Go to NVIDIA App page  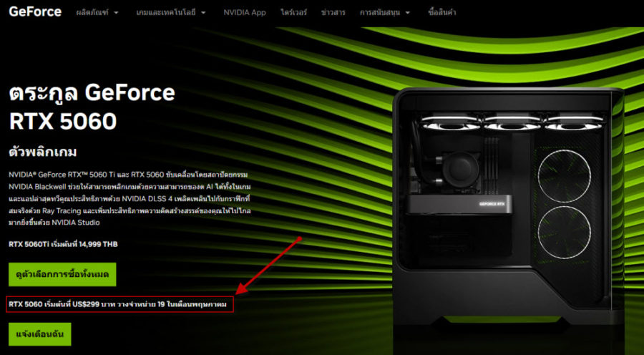[245, 12]
